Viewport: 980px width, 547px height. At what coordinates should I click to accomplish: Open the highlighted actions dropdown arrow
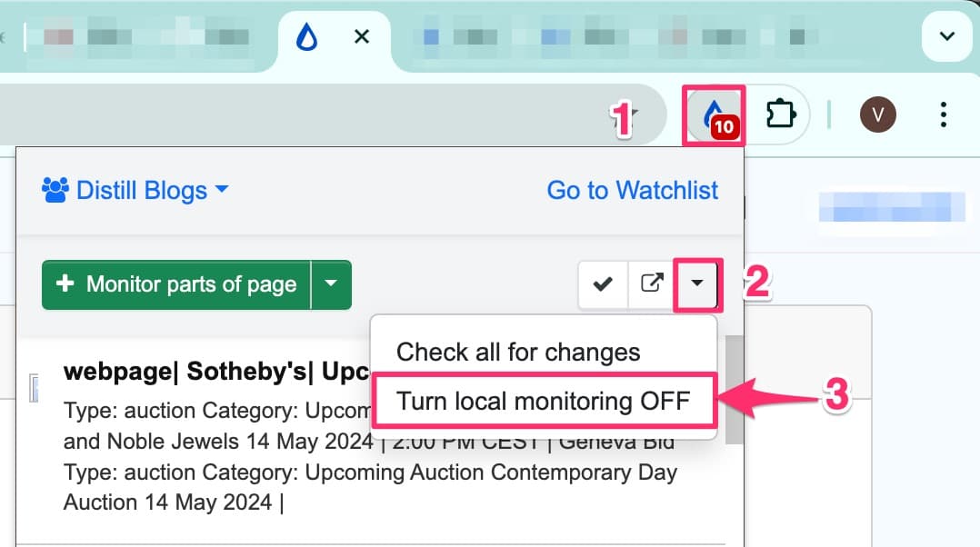(697, 284)
